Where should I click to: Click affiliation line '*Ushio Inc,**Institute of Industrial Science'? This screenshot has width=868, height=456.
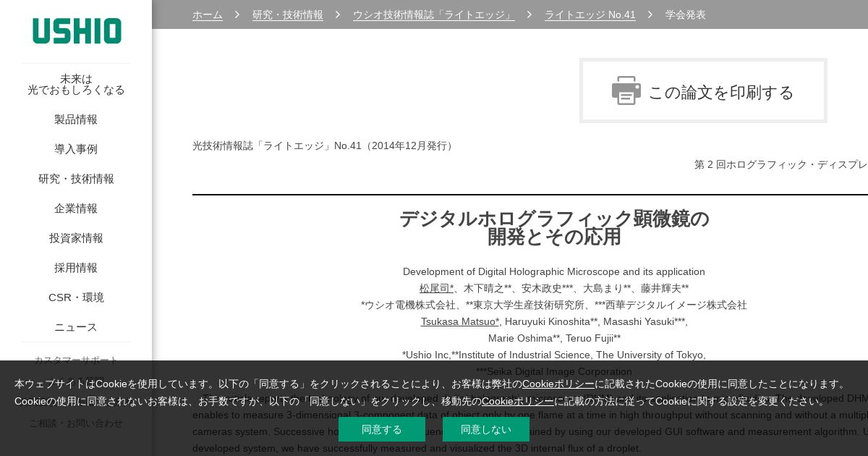click(x=554, y=355)
